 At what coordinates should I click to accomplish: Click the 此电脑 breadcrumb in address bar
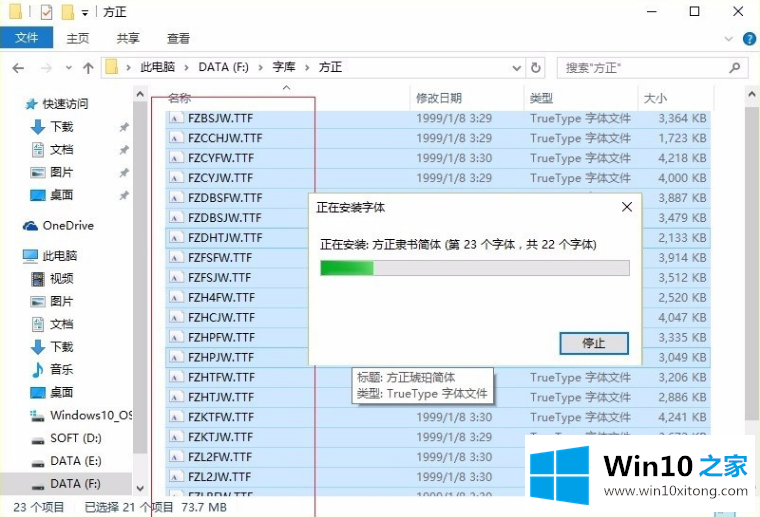click(x=158, y=67)
